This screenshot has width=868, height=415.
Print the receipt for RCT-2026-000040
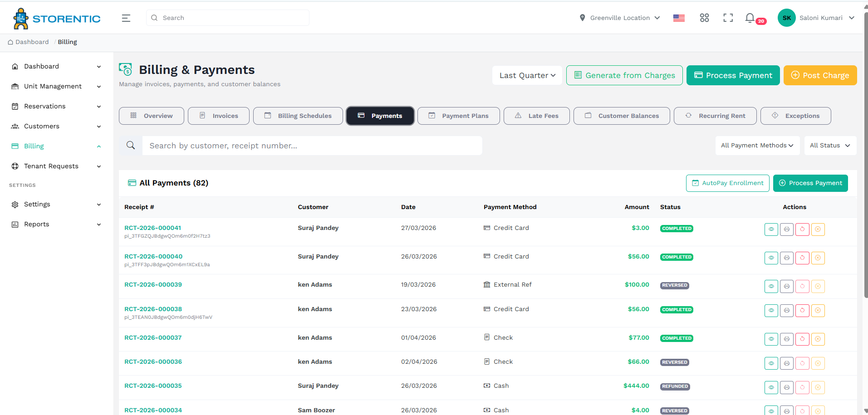[786, 258]
